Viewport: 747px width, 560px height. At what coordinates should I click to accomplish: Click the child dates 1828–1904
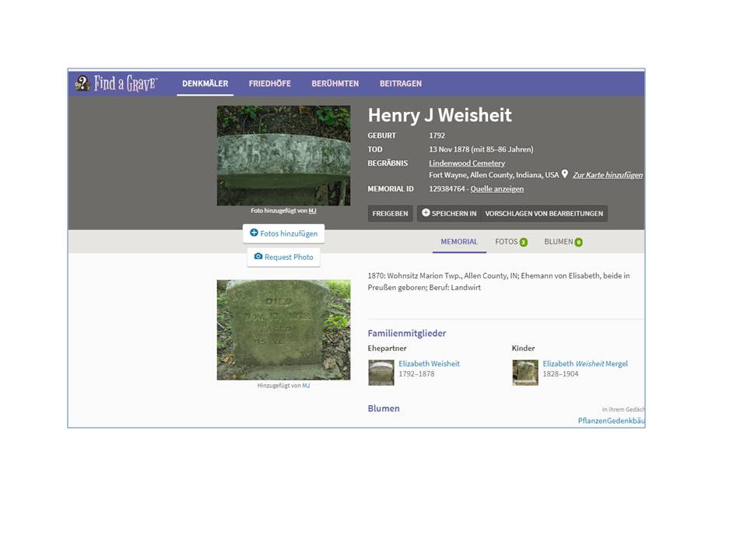pos(560,374)
